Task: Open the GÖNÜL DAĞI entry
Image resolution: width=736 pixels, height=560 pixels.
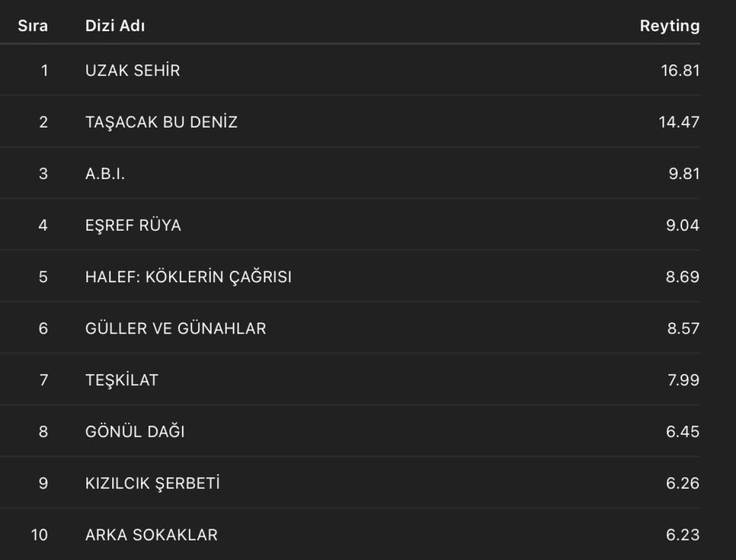Action: click(135, 432)
